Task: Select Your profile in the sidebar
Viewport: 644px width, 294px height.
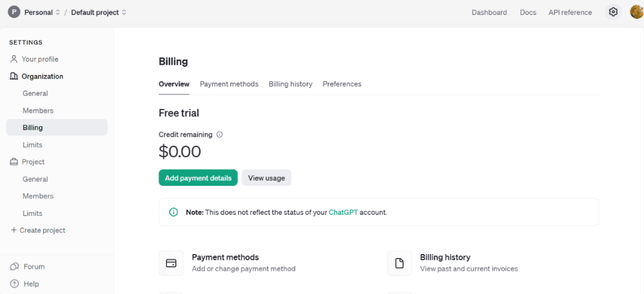Action: [x=40, y=59]
